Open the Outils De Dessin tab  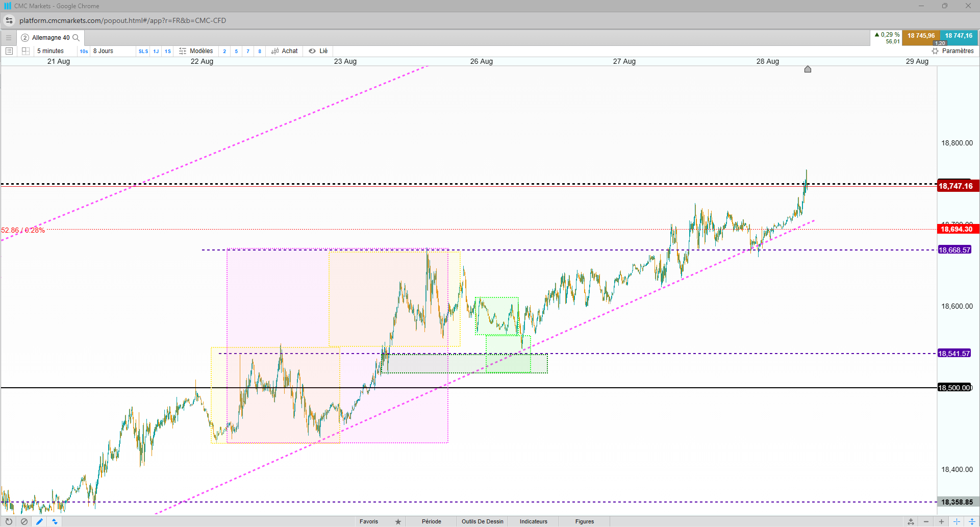(x=483, y=521)
